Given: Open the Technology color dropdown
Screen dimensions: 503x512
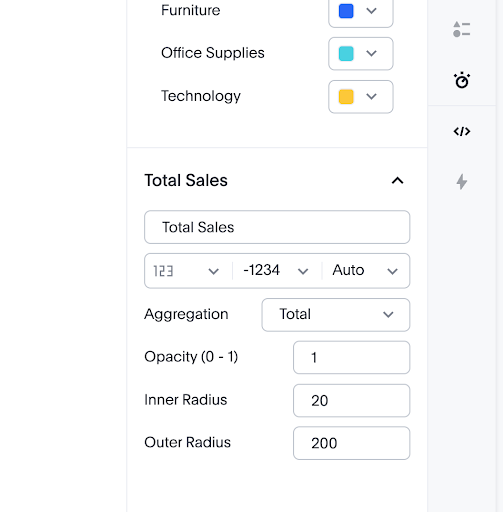Looking at the screenshot, I should coord(361,97).
